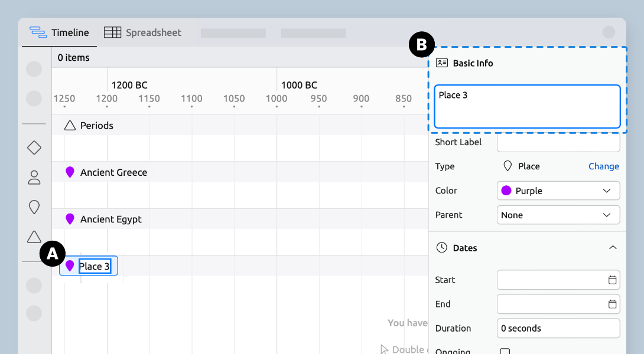The width and height of the screenshot is (644, 354).
Task: Click the End date input field
Action: (558, 304)
